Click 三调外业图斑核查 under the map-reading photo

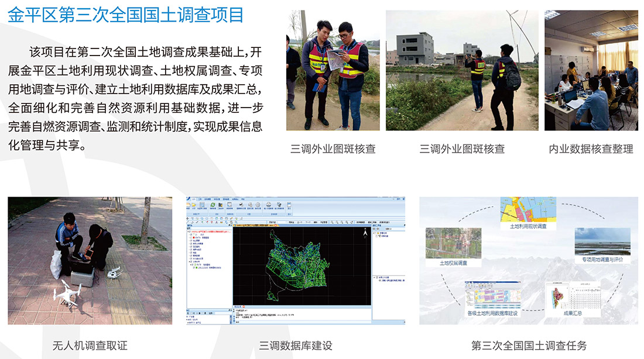click(x=333, y=149)
